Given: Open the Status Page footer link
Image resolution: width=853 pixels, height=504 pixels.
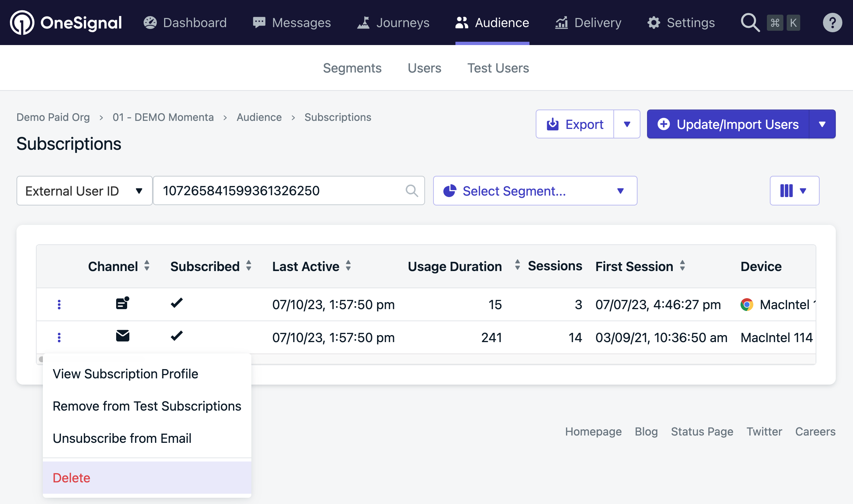Looking at the screenshot, I should coord(702,431).
